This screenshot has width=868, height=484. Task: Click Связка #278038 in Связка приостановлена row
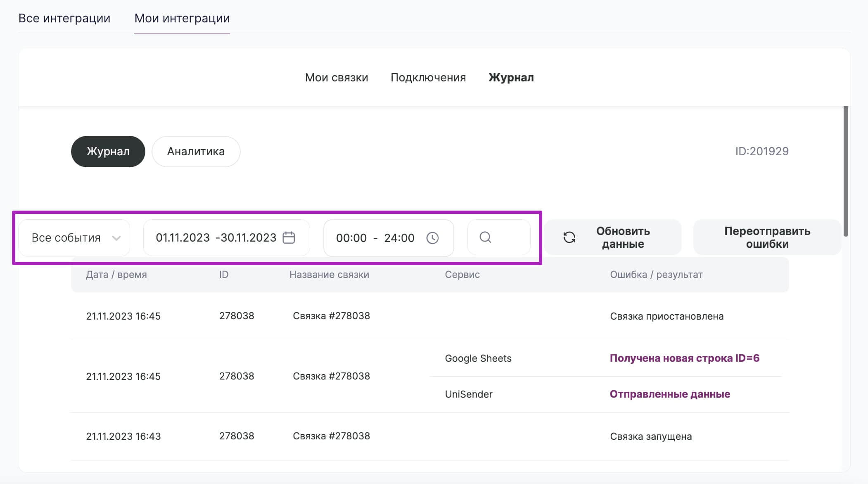pyautogui.click(x=331, y=316)
